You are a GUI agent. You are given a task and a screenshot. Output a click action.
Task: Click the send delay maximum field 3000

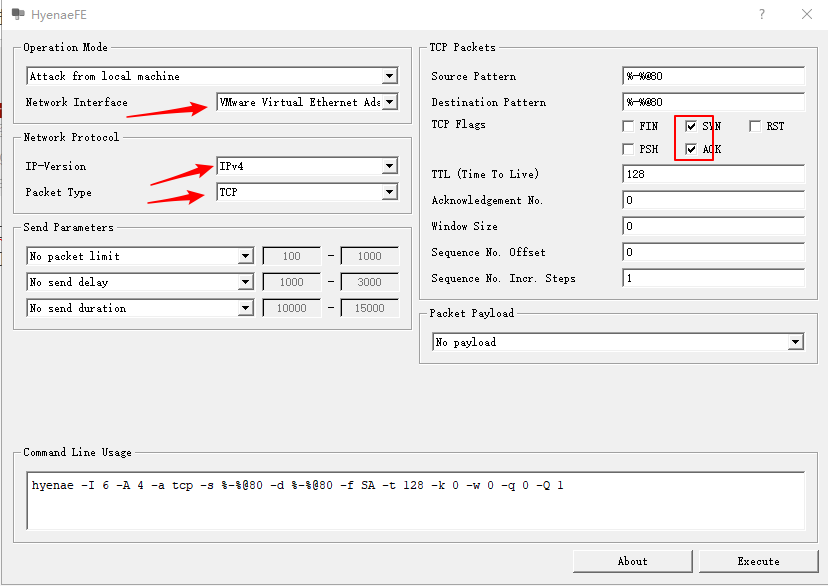370,282
